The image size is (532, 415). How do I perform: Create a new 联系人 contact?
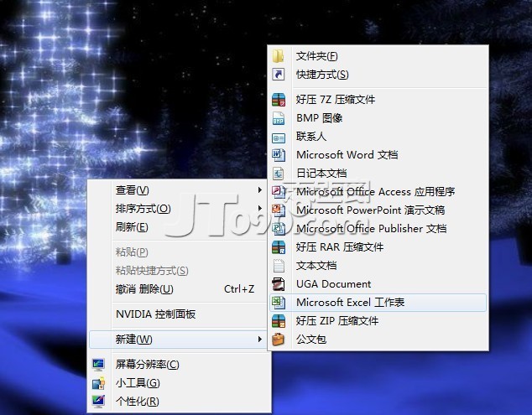click(378, 137)
